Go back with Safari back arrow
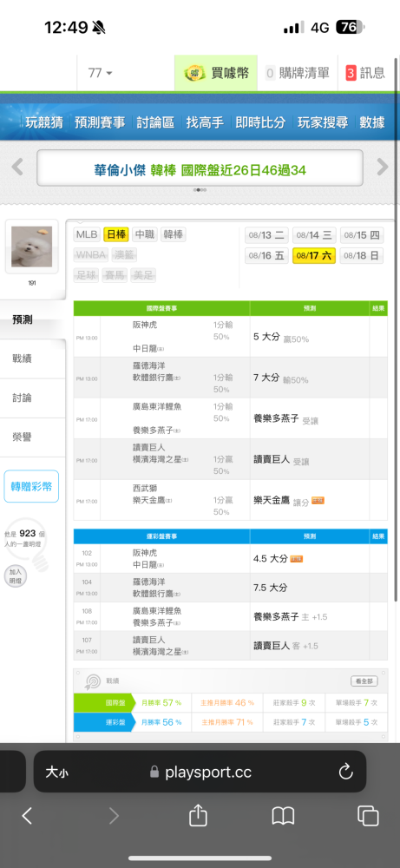Viewport: 400px width, 868px height. click(x=27, y=816)
